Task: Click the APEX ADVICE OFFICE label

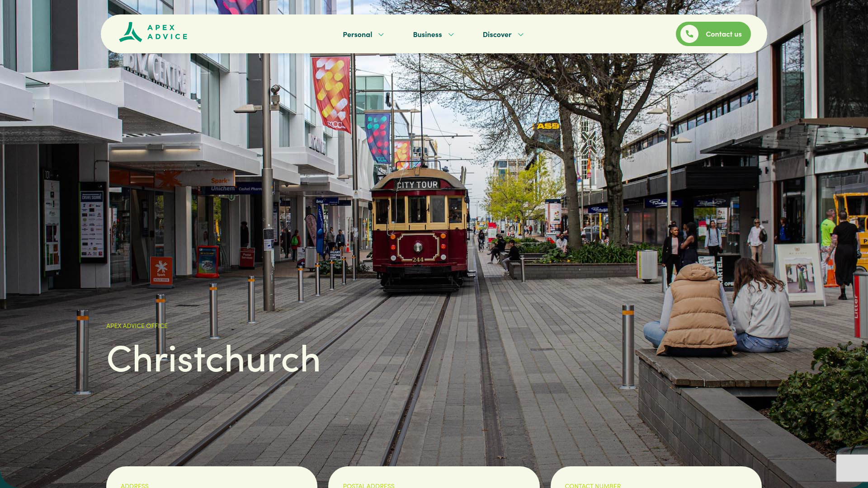Action: (137, 325)
